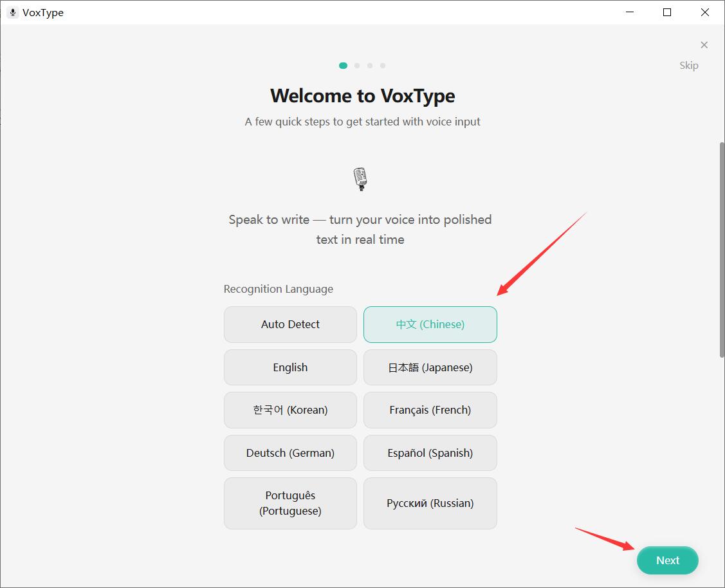Select 中文 (Chinese) recognition language
The width and height of the screenshot is (725, 588).
[430, 324]
